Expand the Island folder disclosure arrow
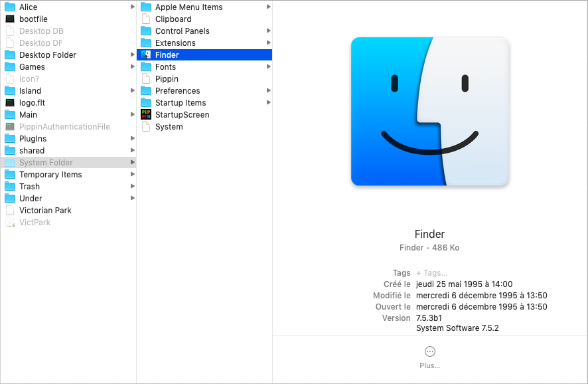588x384 pixels. [132, 90]
